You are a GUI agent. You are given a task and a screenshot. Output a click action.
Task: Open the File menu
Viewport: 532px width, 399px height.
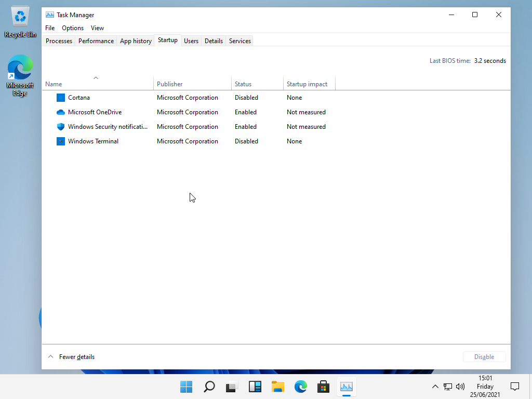[50, 28]
